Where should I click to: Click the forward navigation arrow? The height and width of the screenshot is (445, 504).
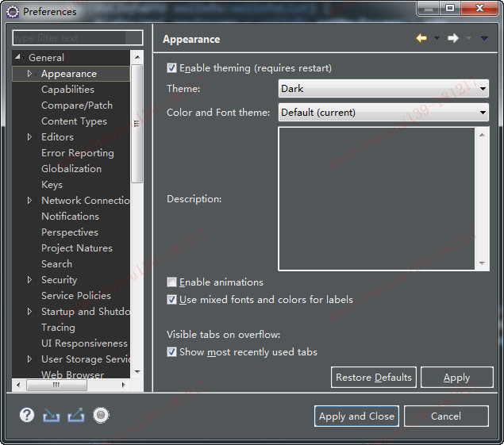453,38
